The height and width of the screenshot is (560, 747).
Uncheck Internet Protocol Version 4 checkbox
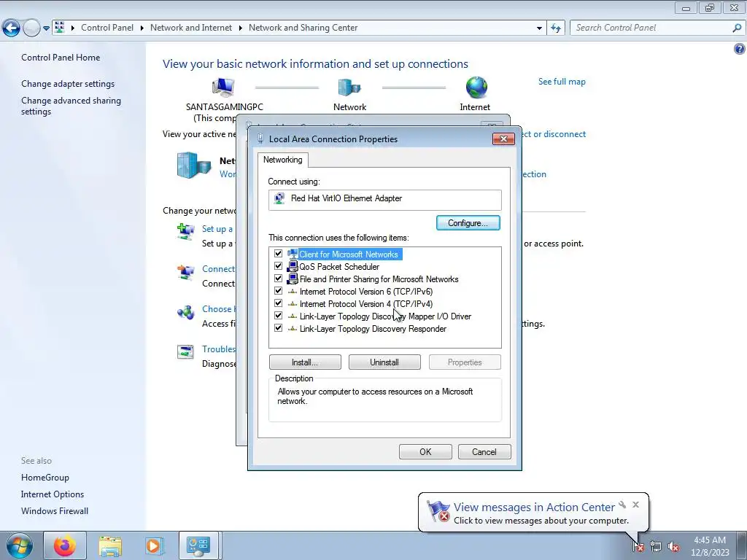(278, 303)
